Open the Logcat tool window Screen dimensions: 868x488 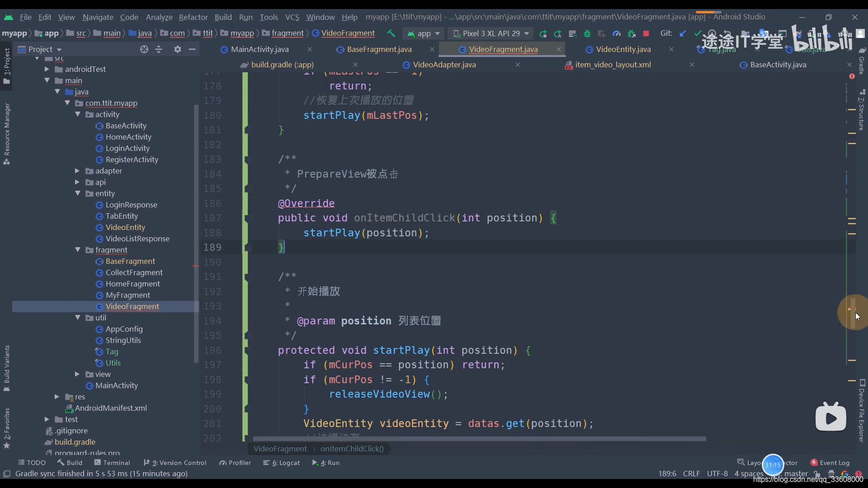282,463
